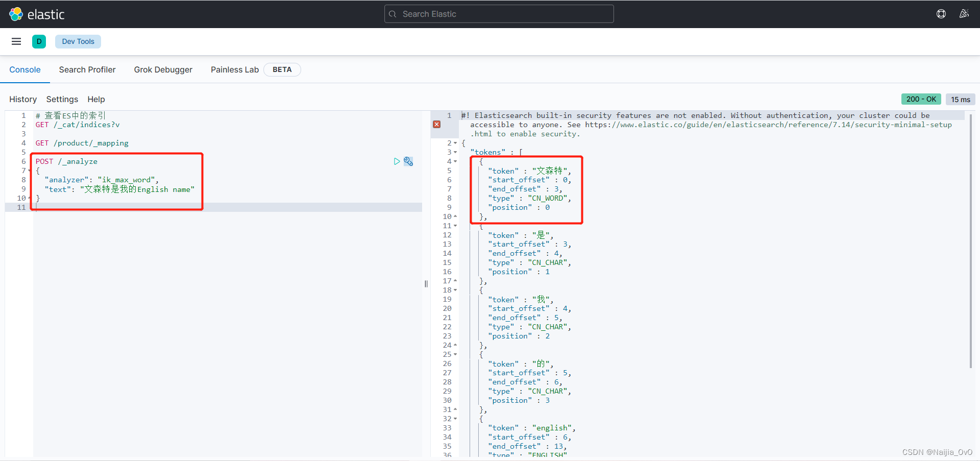
Task: Open the History menu
Action: 23,99
